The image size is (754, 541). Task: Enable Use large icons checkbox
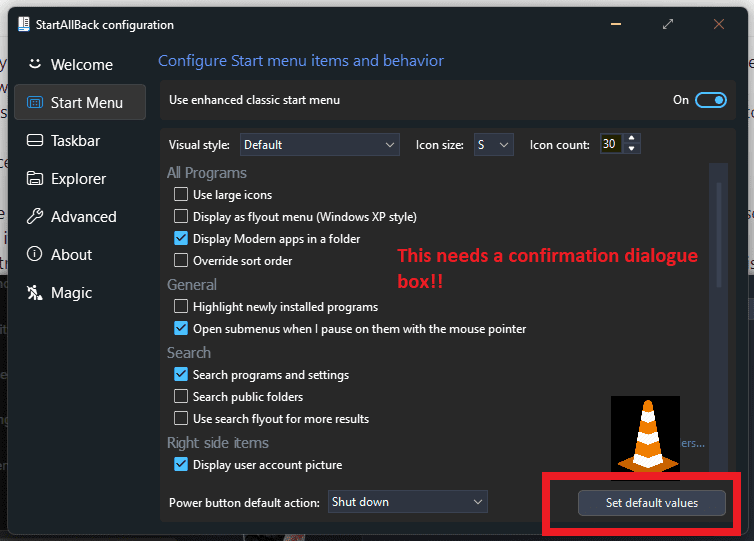coord(181,194)
